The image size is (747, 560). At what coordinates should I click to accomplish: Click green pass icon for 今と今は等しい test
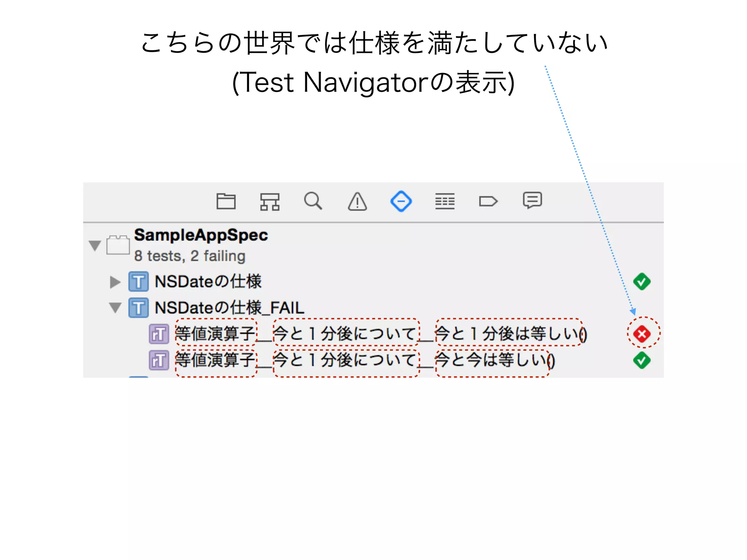pos(642,360)
